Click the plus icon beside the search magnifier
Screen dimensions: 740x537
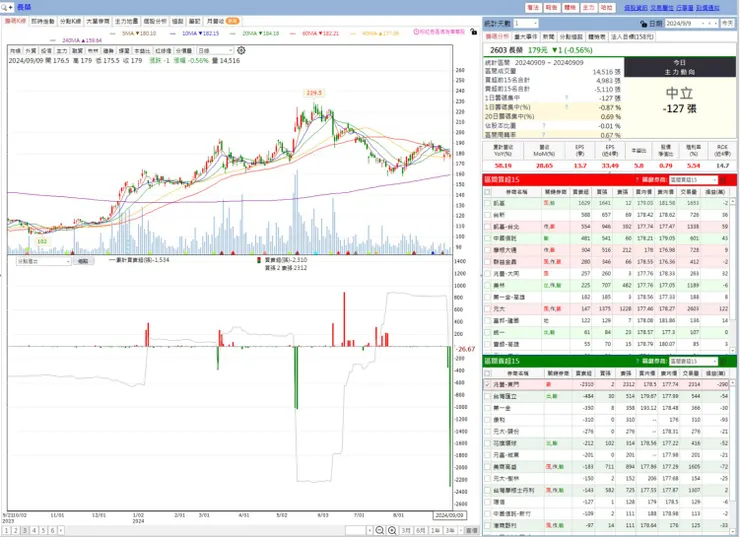[x=10, y=8]
